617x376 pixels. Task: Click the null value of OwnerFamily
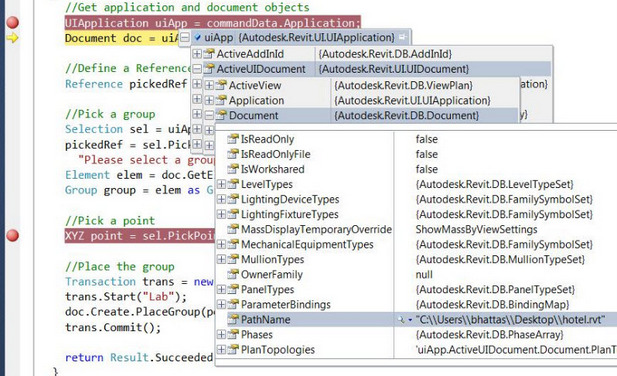pos(424,275)
